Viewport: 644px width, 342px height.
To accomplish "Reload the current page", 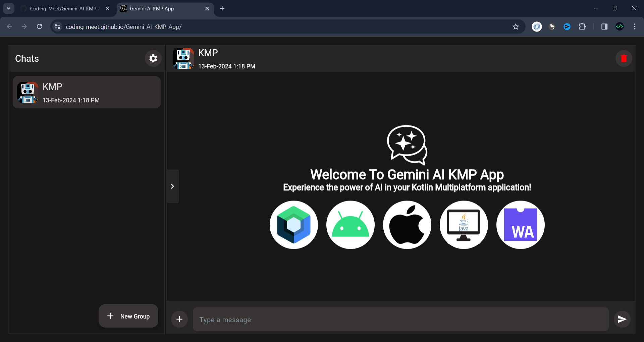I will (39, 26).
